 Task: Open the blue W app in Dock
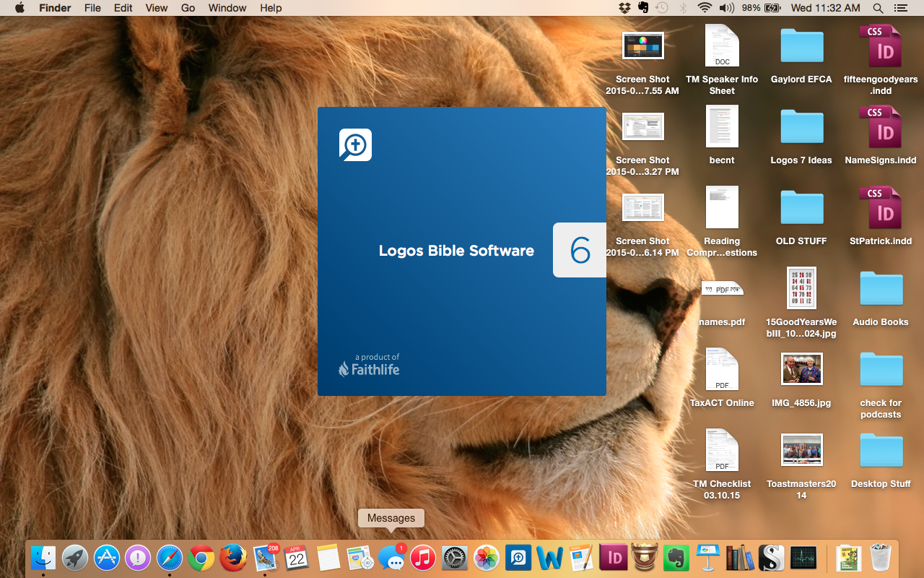click(549, 558)
